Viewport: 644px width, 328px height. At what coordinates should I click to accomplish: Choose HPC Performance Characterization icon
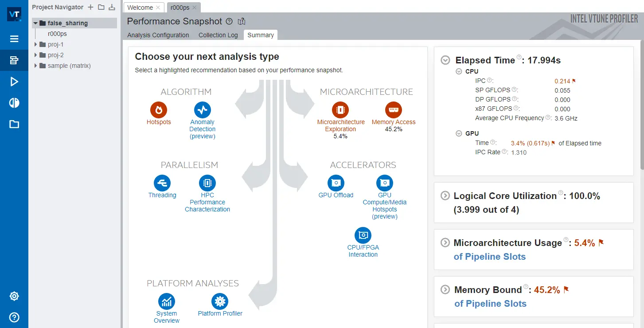(207, 183)
